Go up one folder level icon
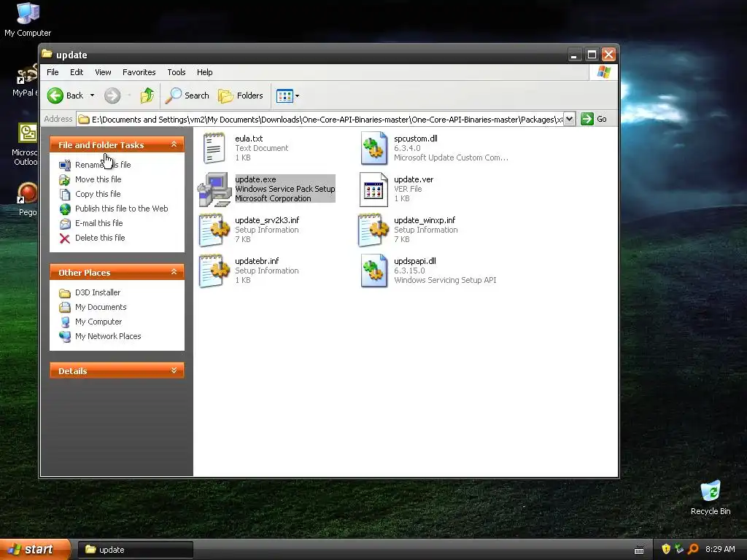The height and width of the screenshot is (560, 747). pyautogui.click(x=147, y=96)
